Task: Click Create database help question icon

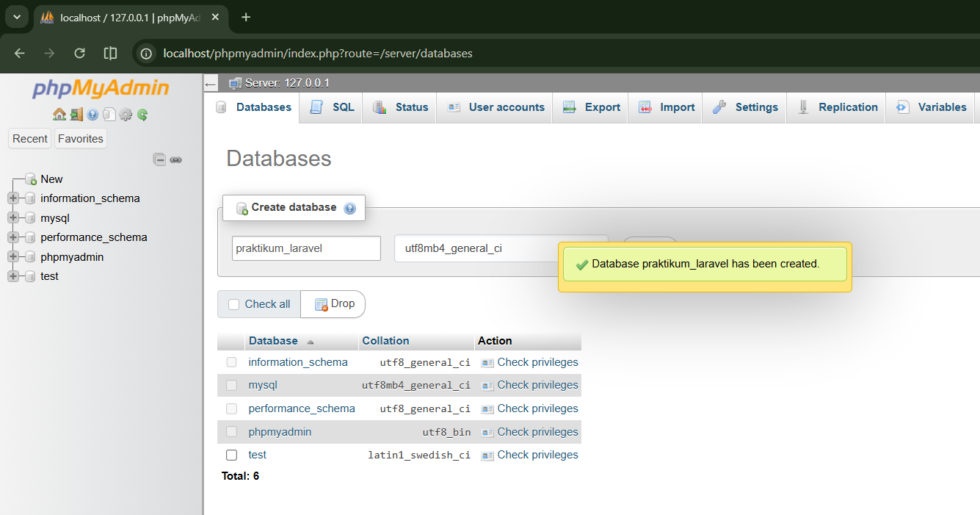Action: point(349,208)
